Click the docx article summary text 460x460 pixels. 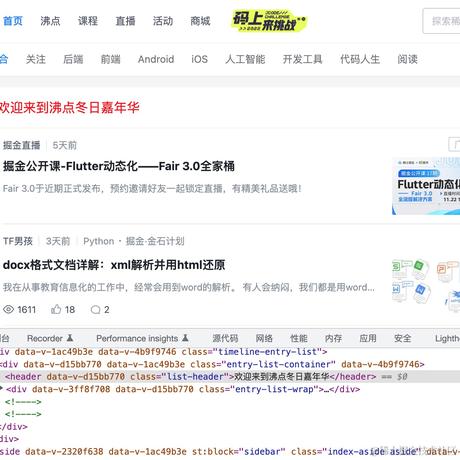tap(189, 287)
